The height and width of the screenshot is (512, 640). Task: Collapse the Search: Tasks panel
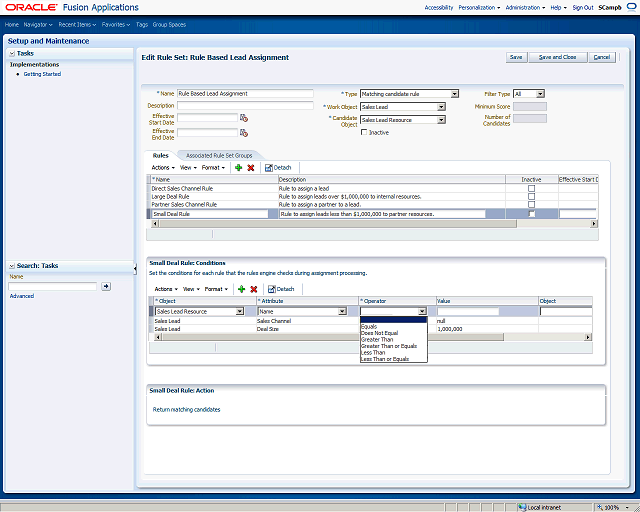12,266
